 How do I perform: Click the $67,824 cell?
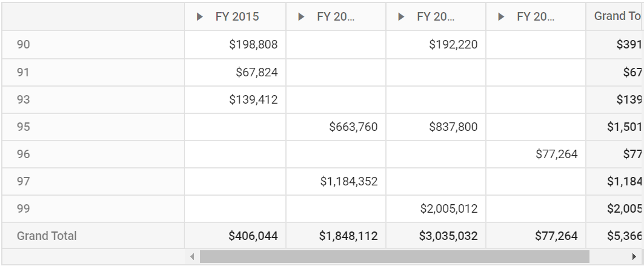tap(235, 72)
